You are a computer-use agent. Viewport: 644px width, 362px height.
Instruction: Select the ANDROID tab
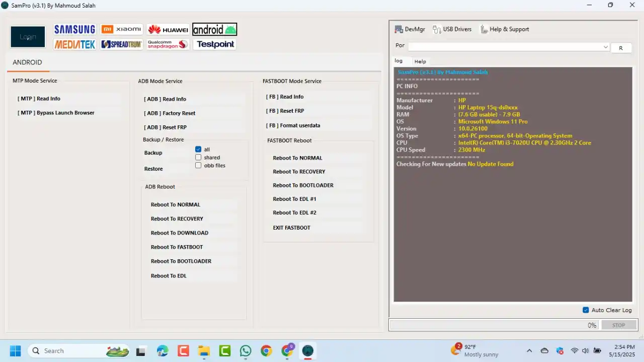click(27, 62)
